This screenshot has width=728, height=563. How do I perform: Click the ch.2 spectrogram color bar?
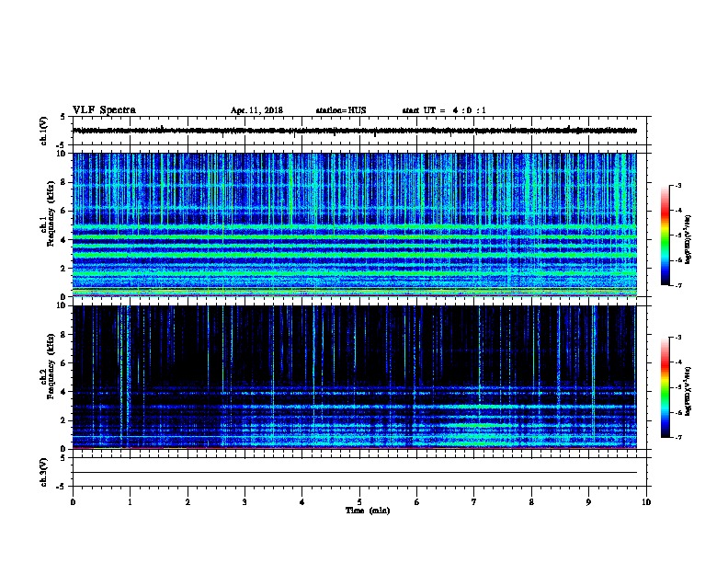(665, 387)
